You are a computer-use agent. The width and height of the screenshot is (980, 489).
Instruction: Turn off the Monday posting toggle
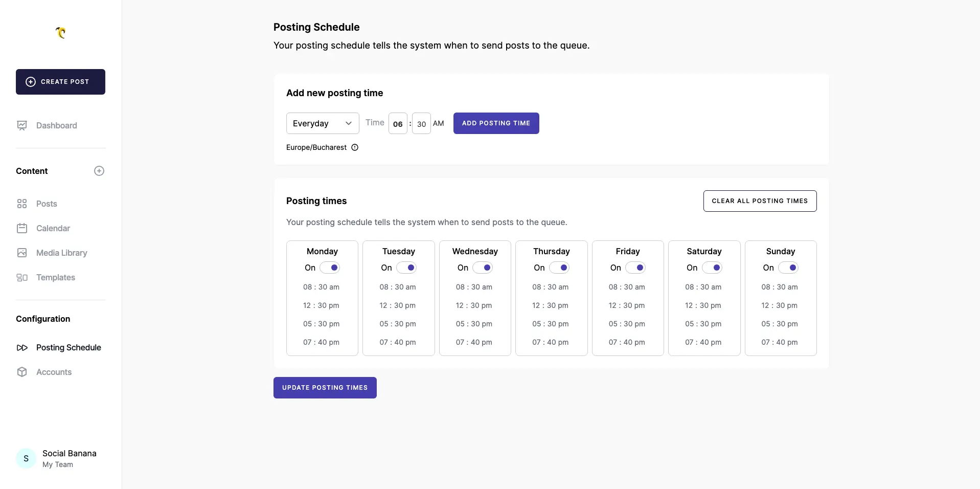click(x=330, y=268)
